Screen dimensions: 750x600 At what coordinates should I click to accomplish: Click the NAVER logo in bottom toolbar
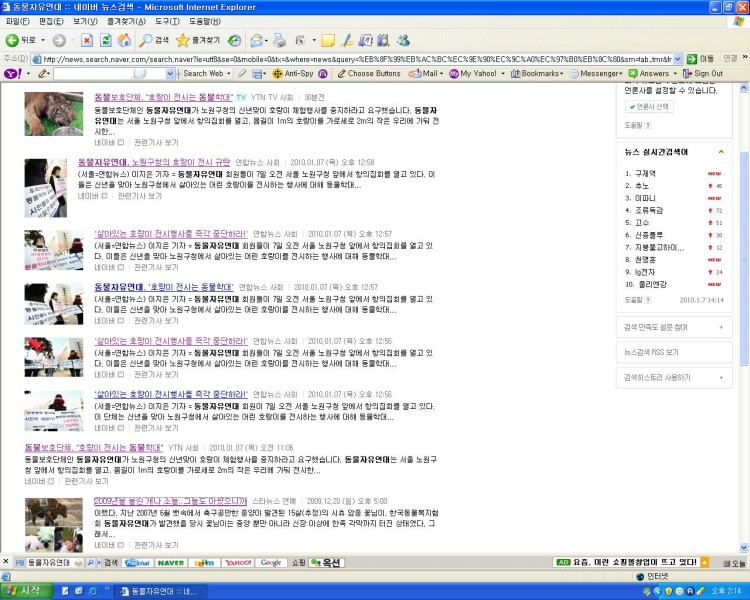(x=171, y=563)
